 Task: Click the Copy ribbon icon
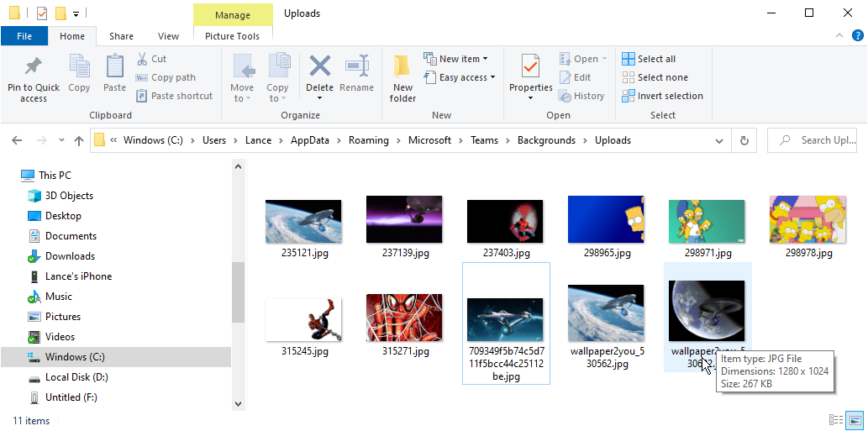pyautogui.click(x=79, y=67)
